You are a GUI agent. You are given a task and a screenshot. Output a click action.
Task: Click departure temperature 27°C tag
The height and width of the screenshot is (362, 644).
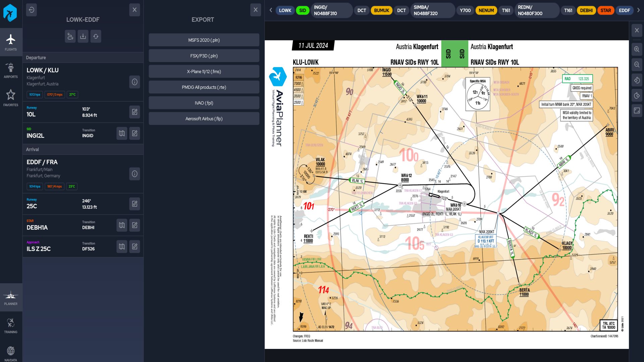[x=72, y=95]
